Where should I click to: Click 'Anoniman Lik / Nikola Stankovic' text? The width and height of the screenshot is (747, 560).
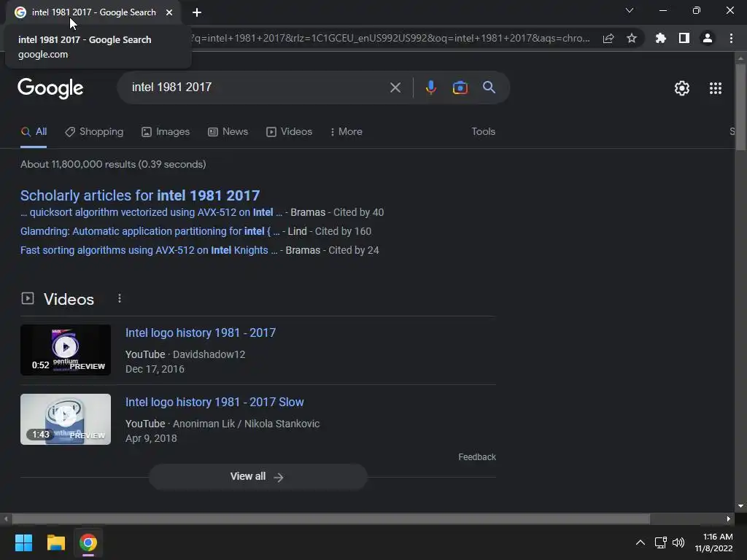coord(247,424)
